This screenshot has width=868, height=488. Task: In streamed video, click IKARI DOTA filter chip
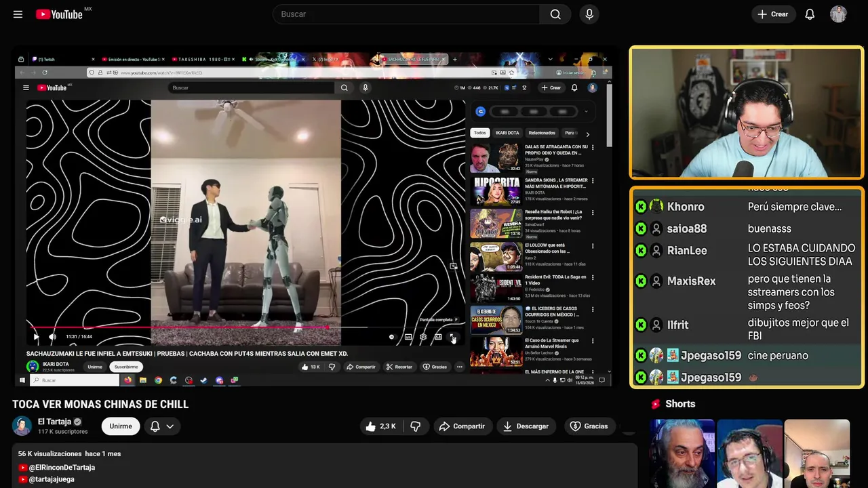pyautogui.click(x=507, y=133)
